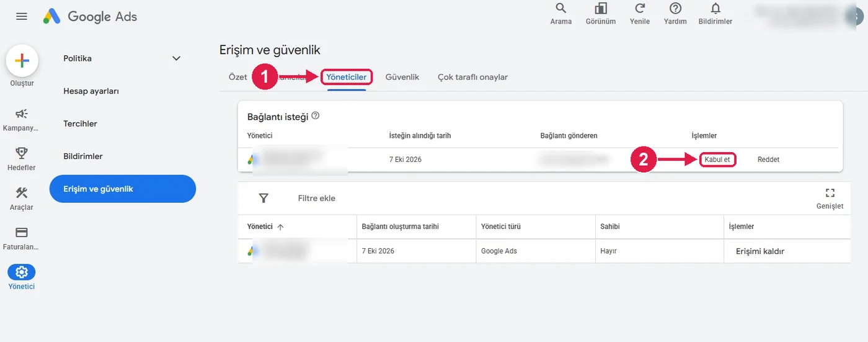Click Filtre ekle field
Screen dimensions: 868x342
(x=316, y=198)
